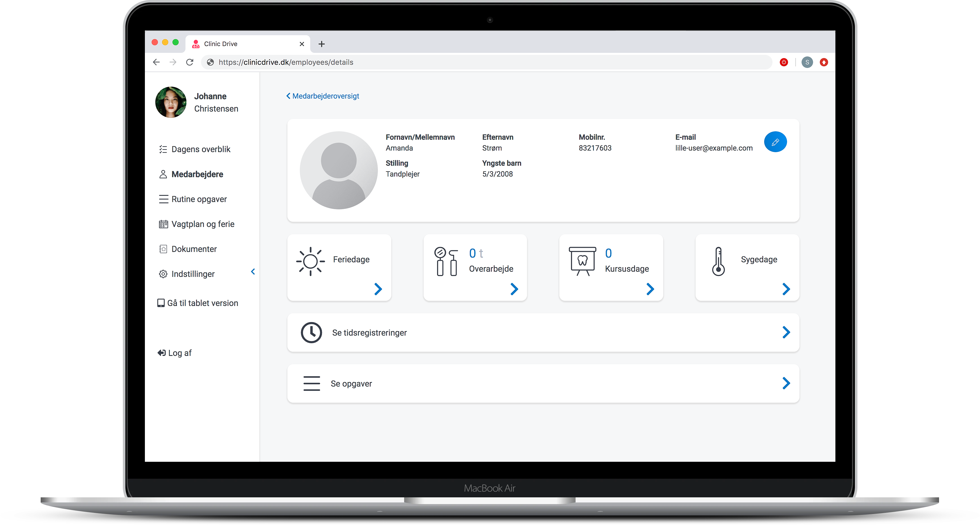Click the address bar URL
This screenshot has height=525, width=980.
tap(286, 62)
